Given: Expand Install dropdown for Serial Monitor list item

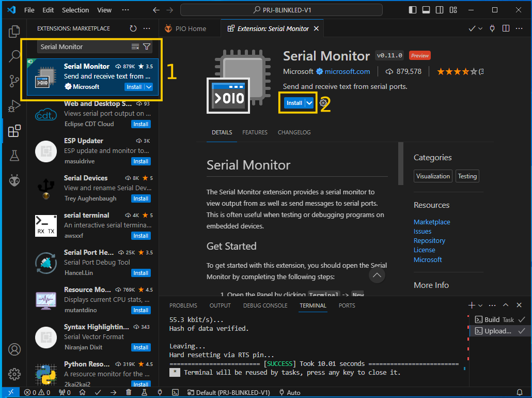Looking at the screenshot, I should 149,87.
